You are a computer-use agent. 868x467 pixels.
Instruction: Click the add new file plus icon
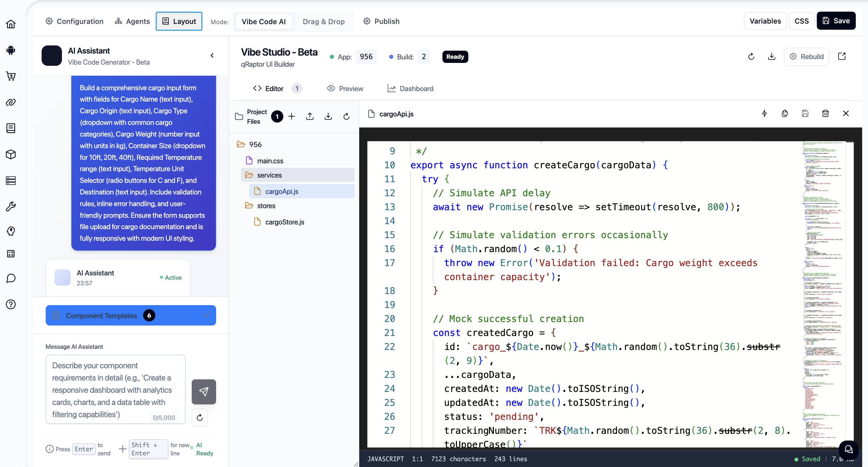coord(291,116)
